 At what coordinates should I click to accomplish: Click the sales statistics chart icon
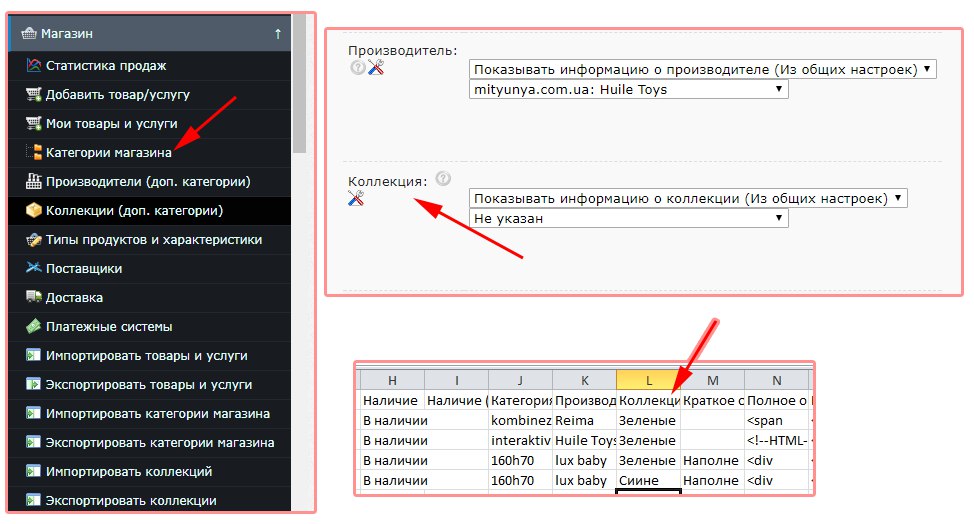click(33, 66)
